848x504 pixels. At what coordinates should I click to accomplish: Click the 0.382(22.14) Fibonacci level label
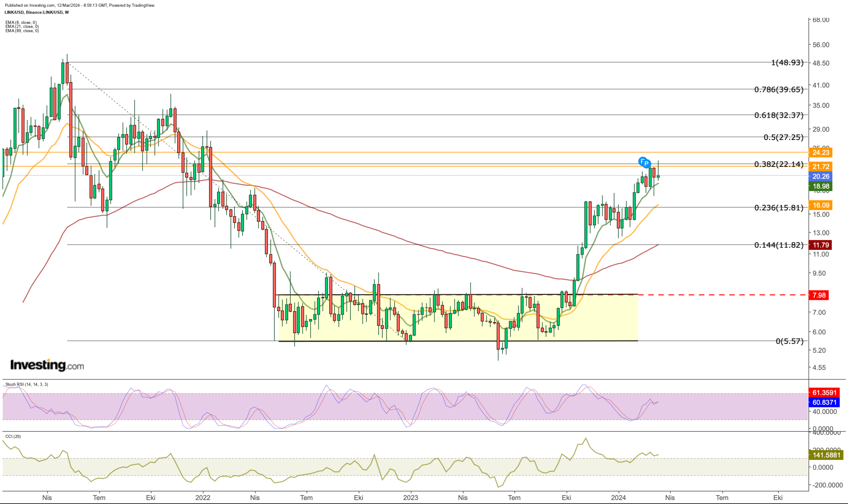[779, 164]
